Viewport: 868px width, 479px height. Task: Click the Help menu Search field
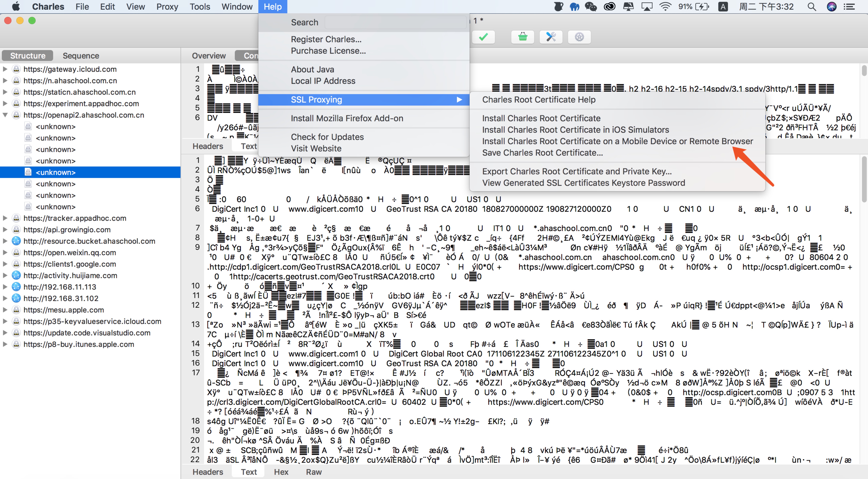(x=396, y=22)
